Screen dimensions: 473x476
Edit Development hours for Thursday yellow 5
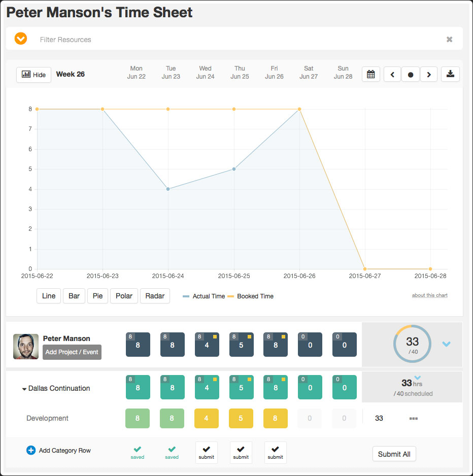(x=241, y=418)
